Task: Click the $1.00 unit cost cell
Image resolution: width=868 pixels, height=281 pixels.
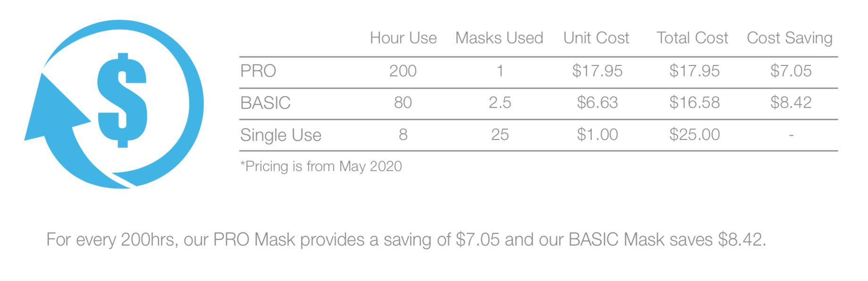Action: 597,135
